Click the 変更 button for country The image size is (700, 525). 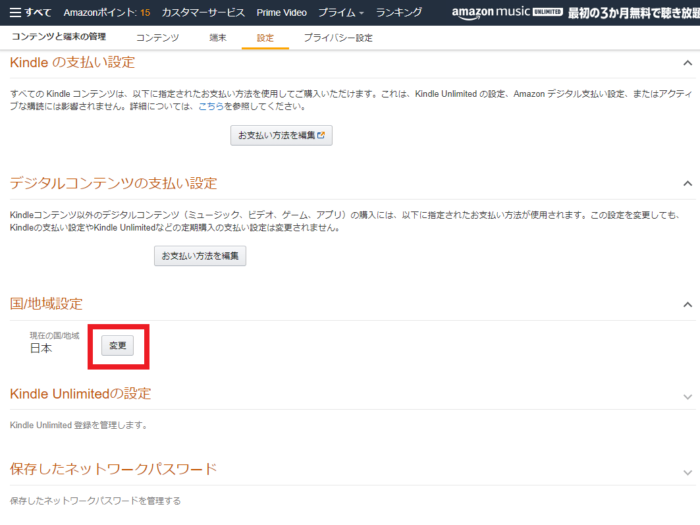pos(117,346)
